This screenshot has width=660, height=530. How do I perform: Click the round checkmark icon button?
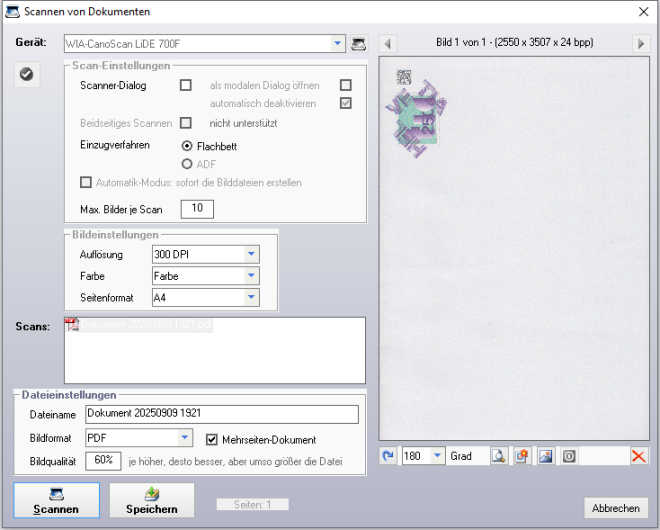click(27, 74)
